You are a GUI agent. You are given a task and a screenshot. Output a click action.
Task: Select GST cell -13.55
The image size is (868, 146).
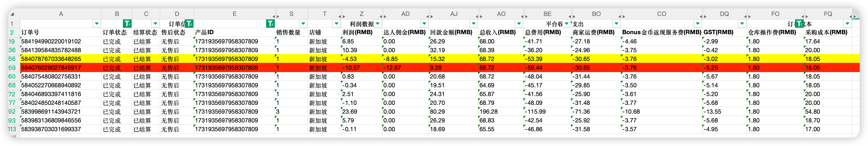[725, 112]
